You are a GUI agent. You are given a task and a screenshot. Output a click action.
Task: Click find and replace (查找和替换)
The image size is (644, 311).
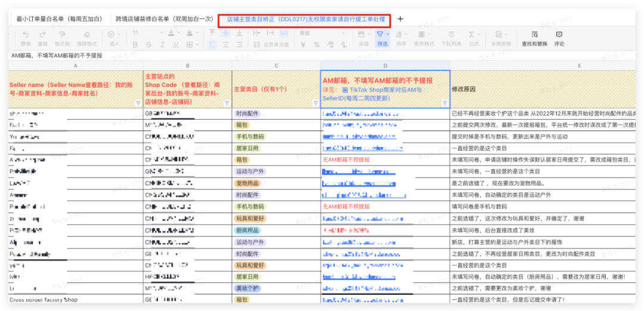coord(534,39)
